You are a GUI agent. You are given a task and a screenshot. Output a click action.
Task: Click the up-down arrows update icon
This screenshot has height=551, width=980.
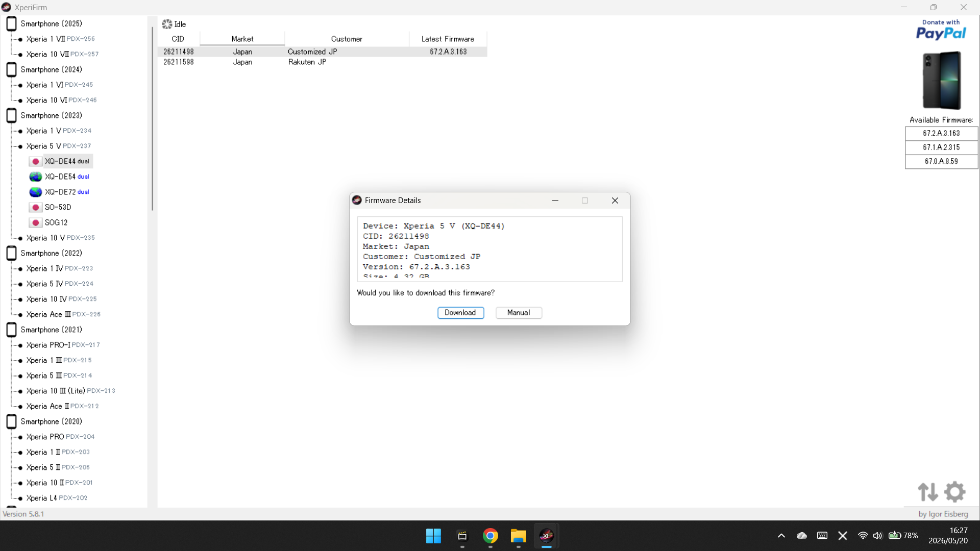pyautogui.click(x=927, y=492)
